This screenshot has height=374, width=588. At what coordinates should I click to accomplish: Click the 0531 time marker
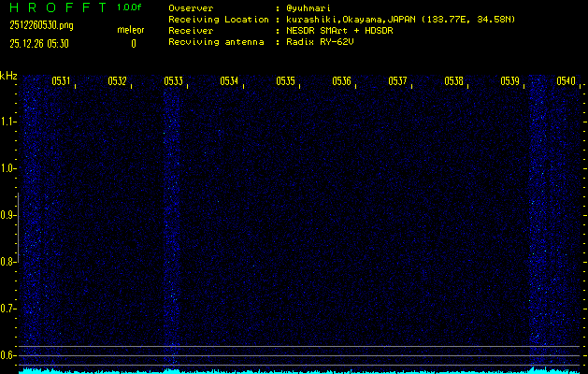[x=62, y=81]
